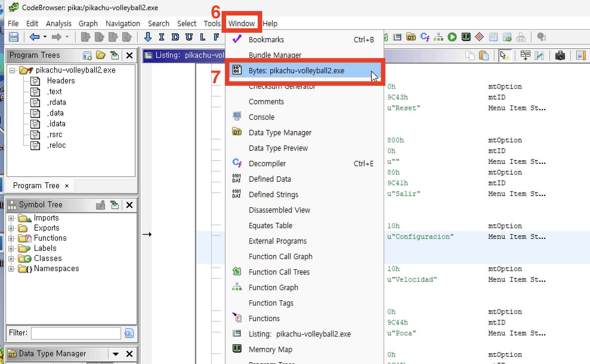Image resolution: width=590 pixels, height=364 pixels.
Task: Open the Analysis menu
Action: pos(59,24)
